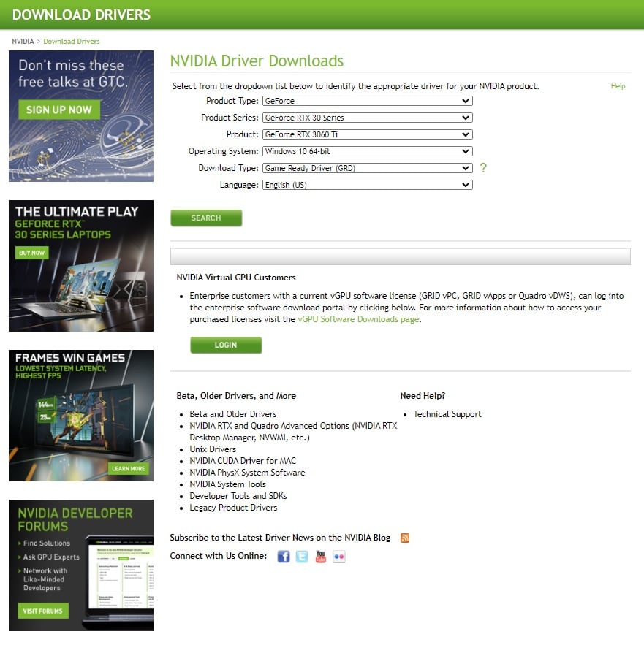Click the green SEARCH button
The image size is (644, 645).
[x=206, y=218]
